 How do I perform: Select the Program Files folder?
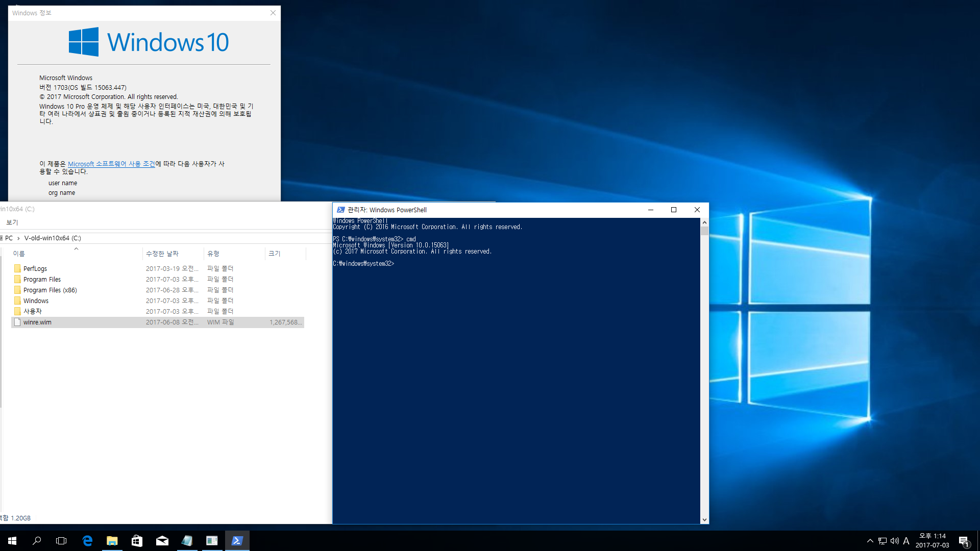(x=158, y=279)
